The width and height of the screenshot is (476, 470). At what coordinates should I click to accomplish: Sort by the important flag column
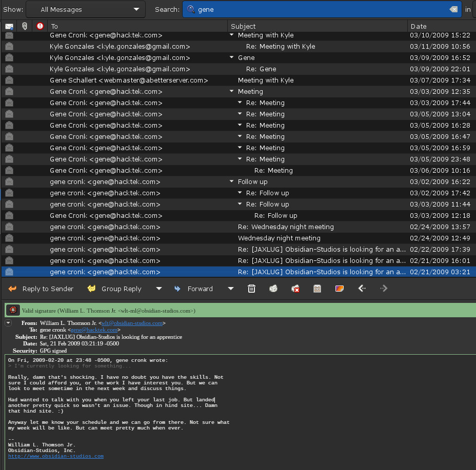40,26
